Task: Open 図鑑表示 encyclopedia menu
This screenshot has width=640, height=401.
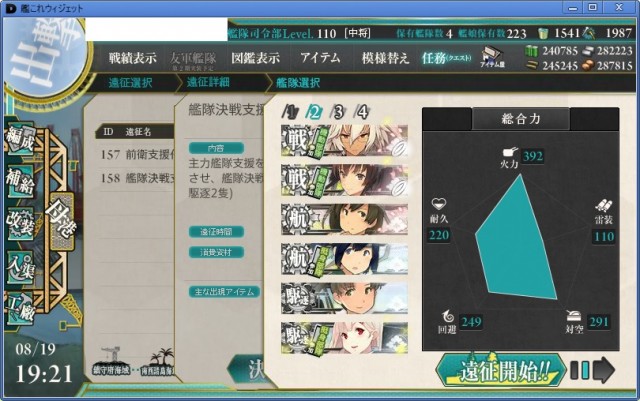Action: (x=256, y=58)
